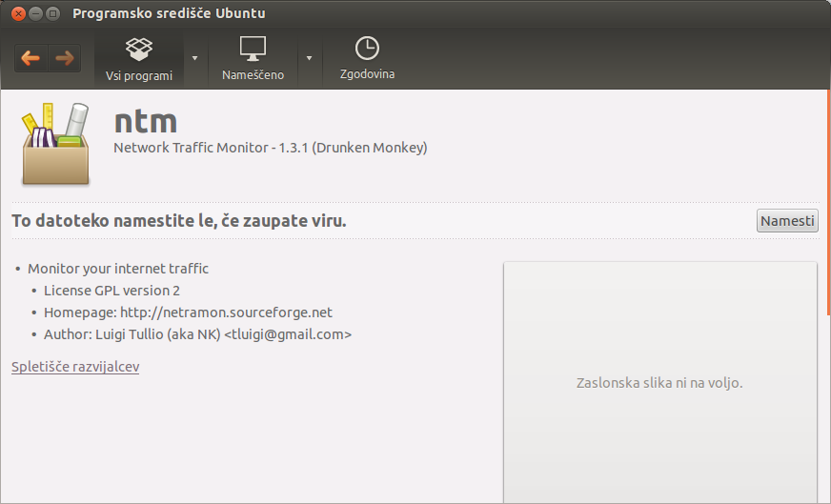Open the Zgodovina history view
This screenshot has width=831, height=504.
[367, 58]
